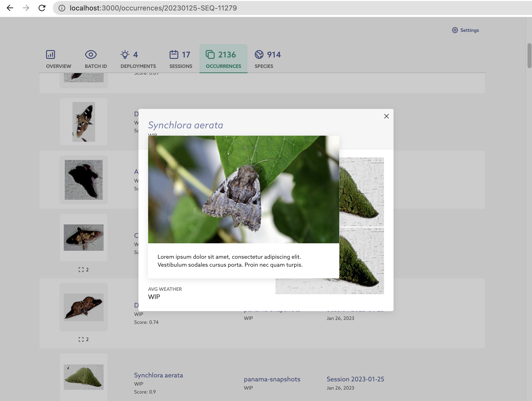Image resolution: width=532 pixels, height=401 pixels.
Task: Open the Synchlora aerata title link in the dialog
Action: coord(186,125)
